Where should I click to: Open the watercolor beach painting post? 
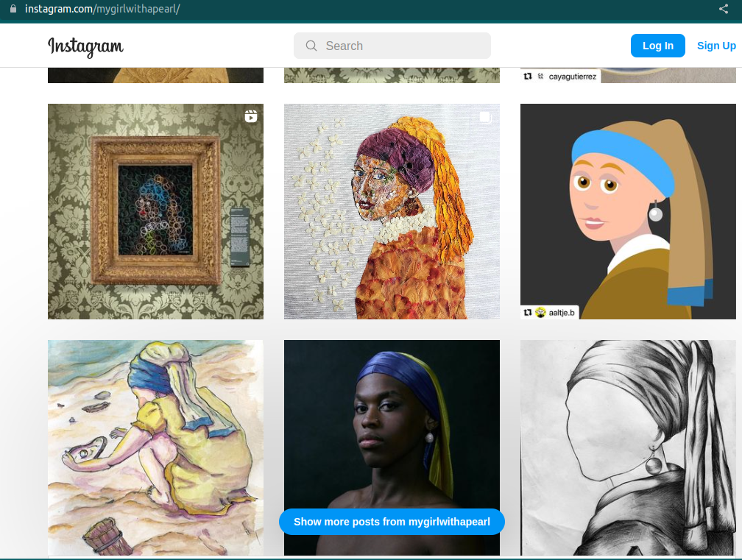155,447
